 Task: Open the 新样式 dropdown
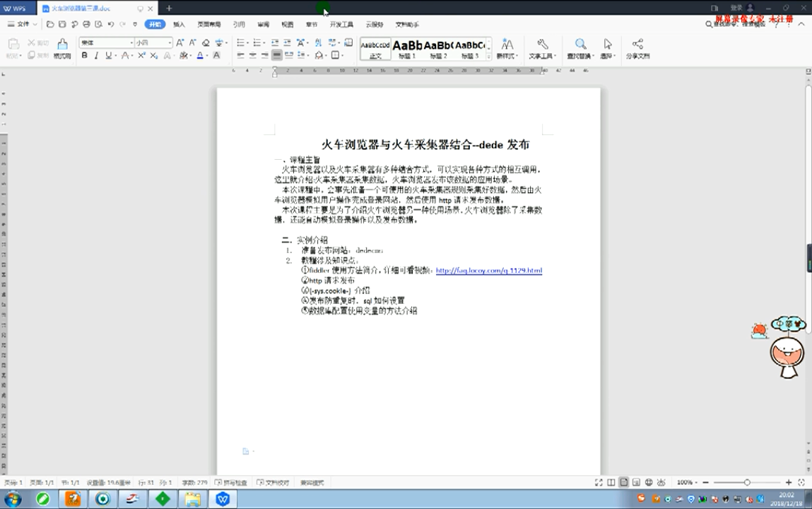(507, 49)
